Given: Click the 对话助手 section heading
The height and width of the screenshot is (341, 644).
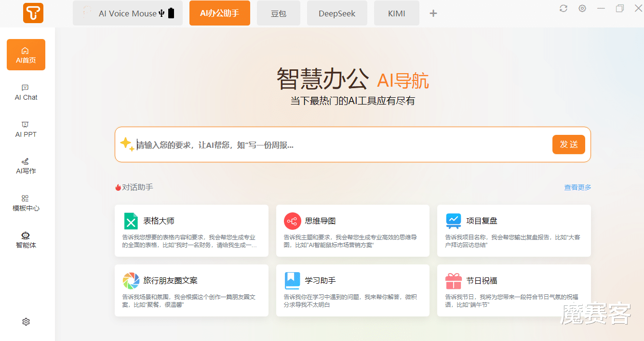Looking at the screenshot, I should [x=137, y=187].
